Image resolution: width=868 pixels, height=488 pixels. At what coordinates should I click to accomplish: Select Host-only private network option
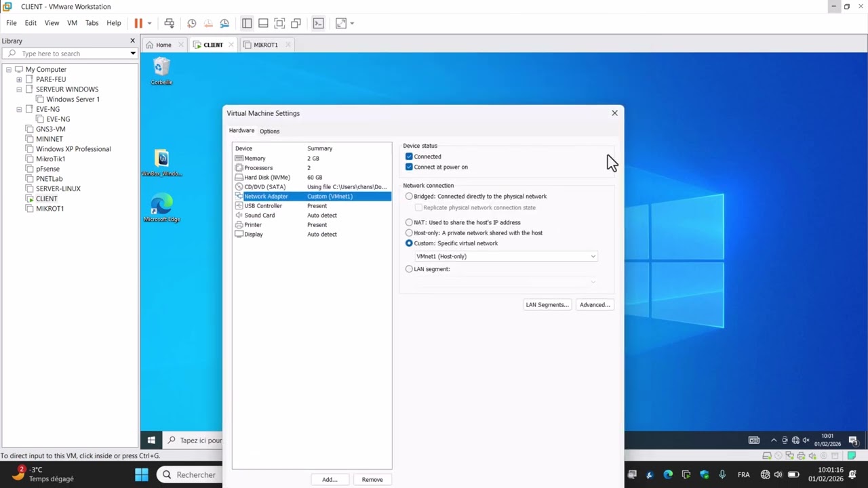click(x=409, y=232)
